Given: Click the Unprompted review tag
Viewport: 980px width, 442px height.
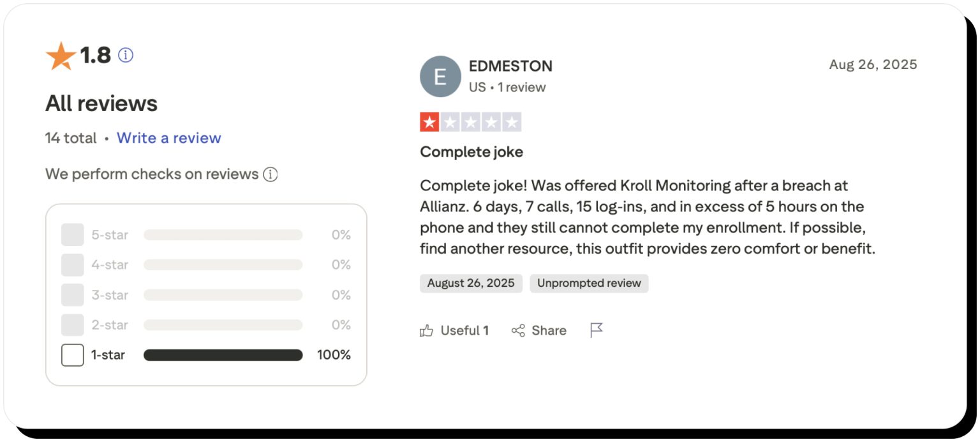Looking at the screenshot, I should pyautogui.click(x=589, y=284).
